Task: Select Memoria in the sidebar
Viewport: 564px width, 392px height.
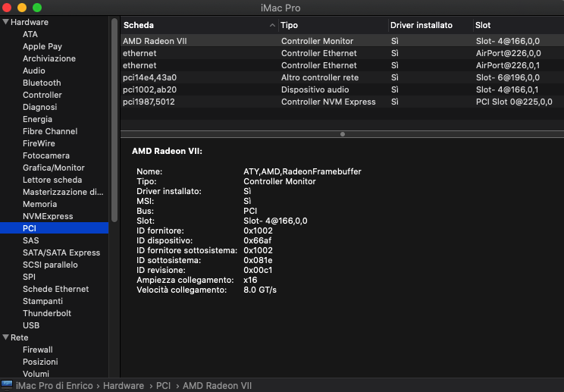Action: (40, 204)
